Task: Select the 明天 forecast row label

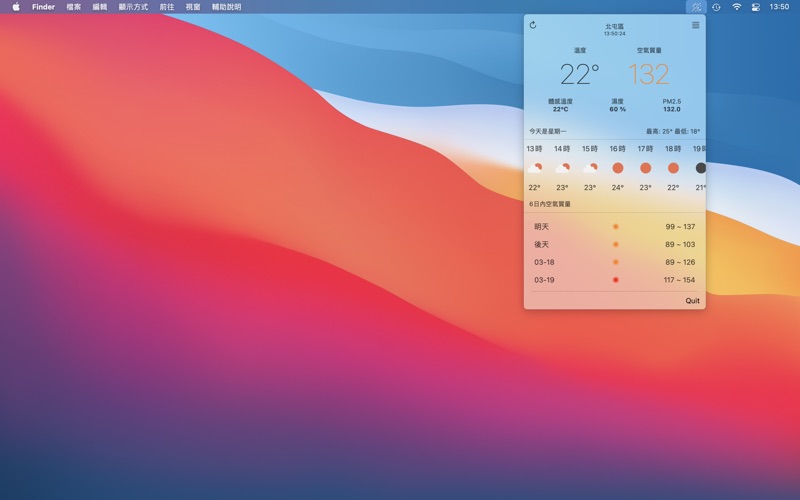Action: 541,227
